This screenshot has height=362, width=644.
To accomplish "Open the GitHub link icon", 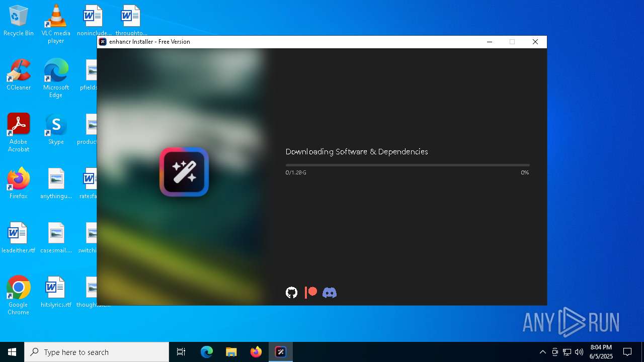I will coord(291,293).
